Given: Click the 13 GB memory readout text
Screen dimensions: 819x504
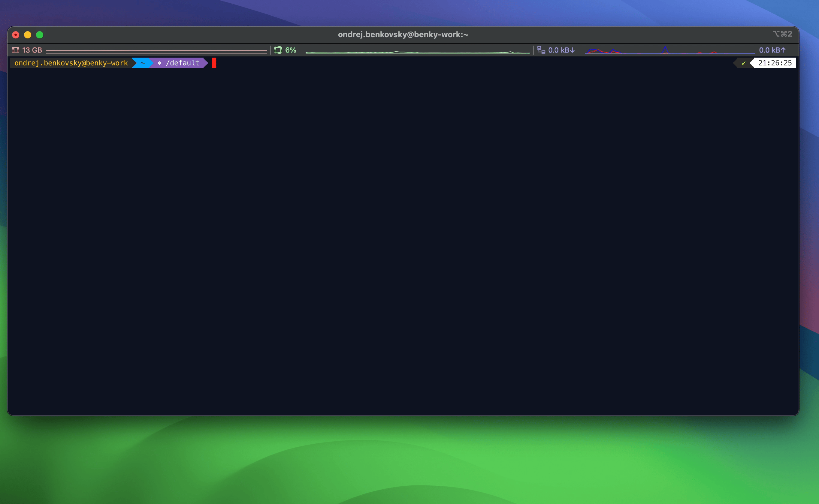Looking at the screenshot, I should pos(32,50).
